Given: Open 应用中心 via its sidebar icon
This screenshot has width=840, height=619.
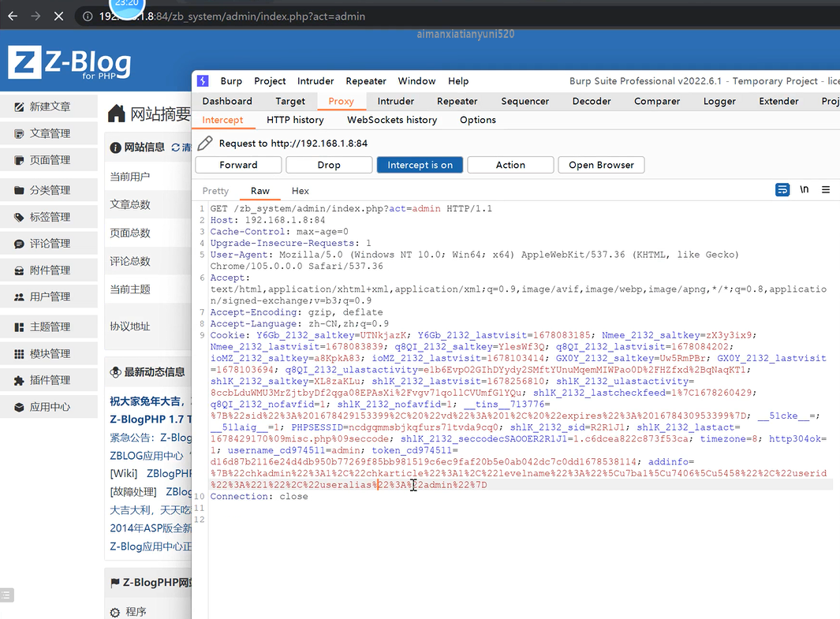Looking at the screenshot, I should (19, 407).
